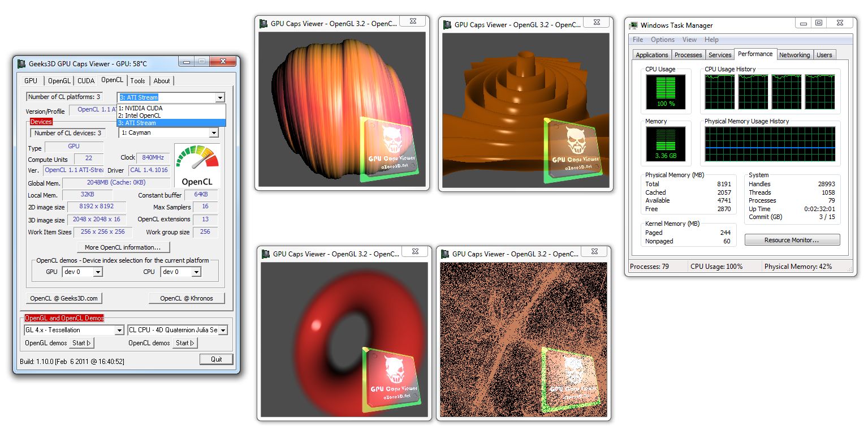868x433 pixels.
Task: Click the Max Samplers 16 field
Action: click(205, 207)
